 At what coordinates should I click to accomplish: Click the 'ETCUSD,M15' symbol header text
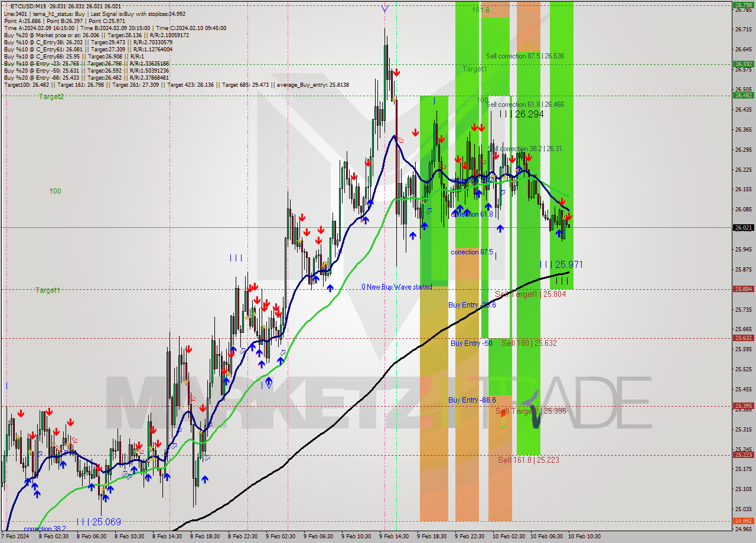point(28,6)
